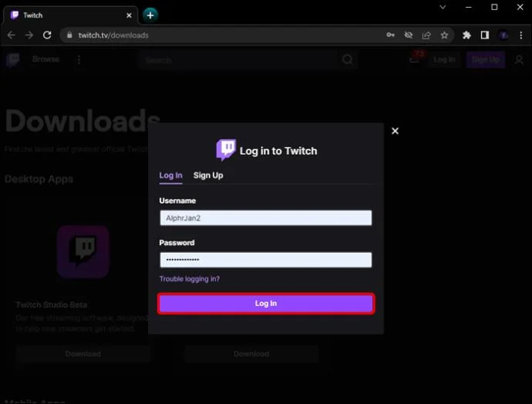Share this page using share icon
Viewport: 532px width, 404px height.
point(426,35)
